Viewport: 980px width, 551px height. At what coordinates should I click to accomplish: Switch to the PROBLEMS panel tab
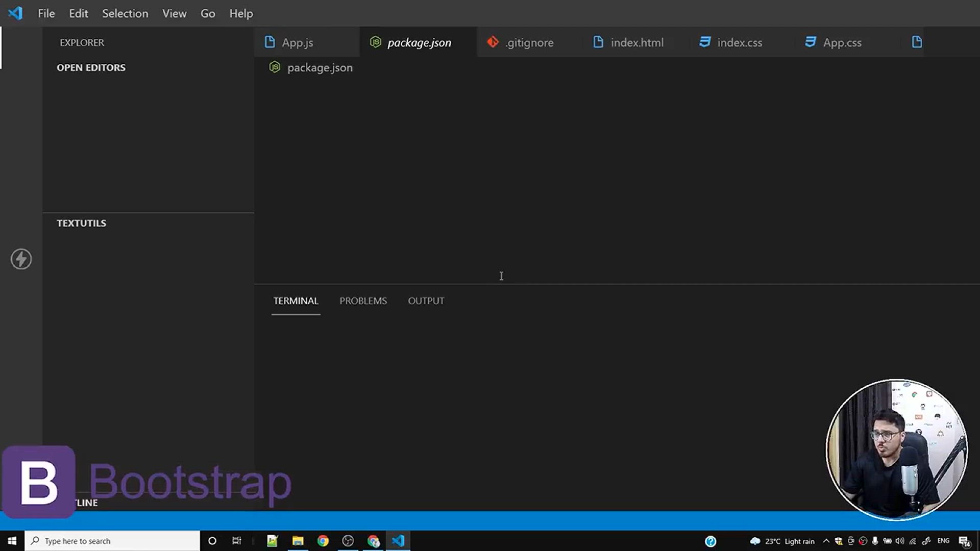tap(363, 300)
